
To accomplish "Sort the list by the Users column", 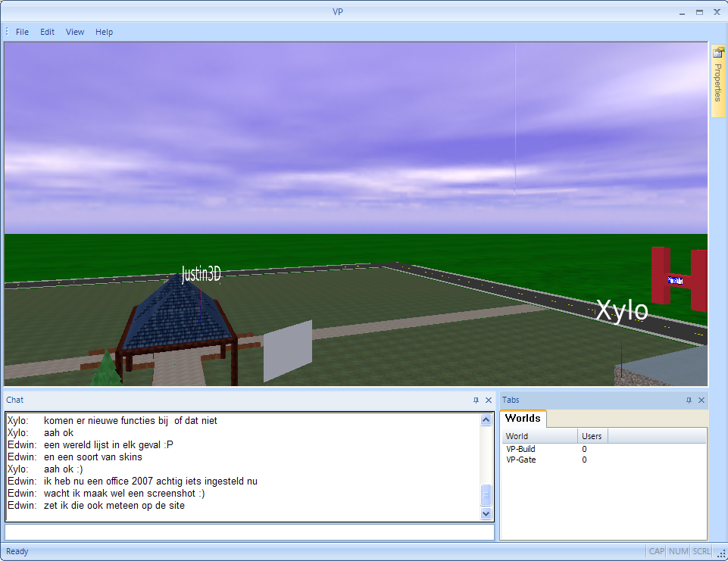I will pos(592,435).
